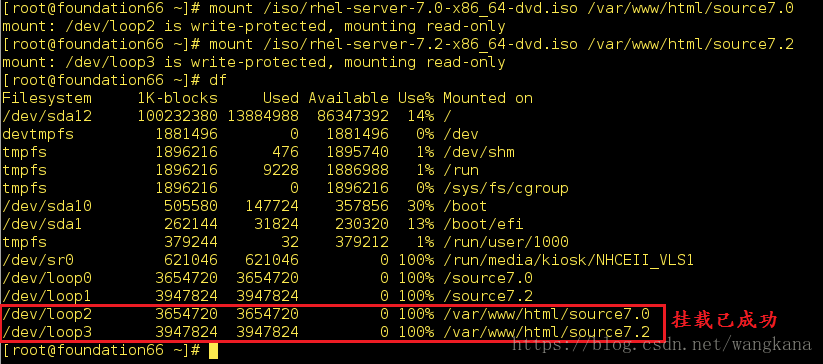Click the 100232380 blocks value
Screen dimensions: 823x364
pos(177,116)
